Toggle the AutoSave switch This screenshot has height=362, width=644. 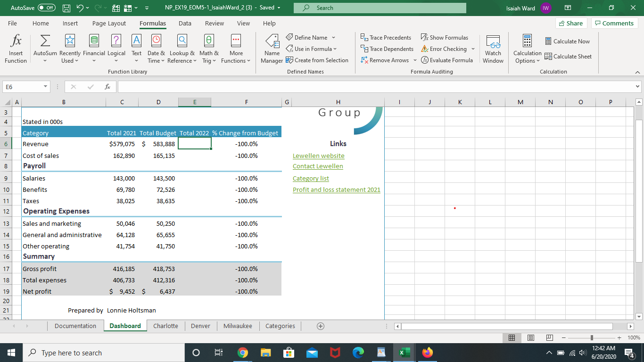pos(46,8)
